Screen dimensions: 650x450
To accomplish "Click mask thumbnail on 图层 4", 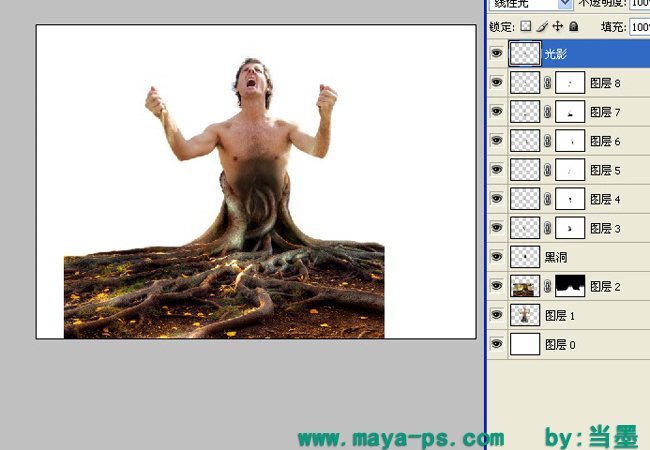I will [x=570, y=199].
